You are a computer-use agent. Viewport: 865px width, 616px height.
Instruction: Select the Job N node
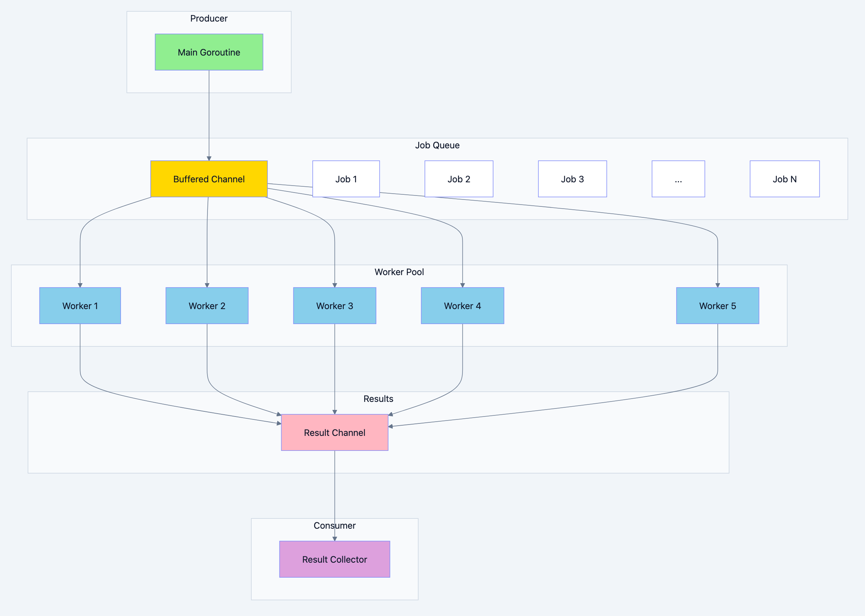click(785, 179)
